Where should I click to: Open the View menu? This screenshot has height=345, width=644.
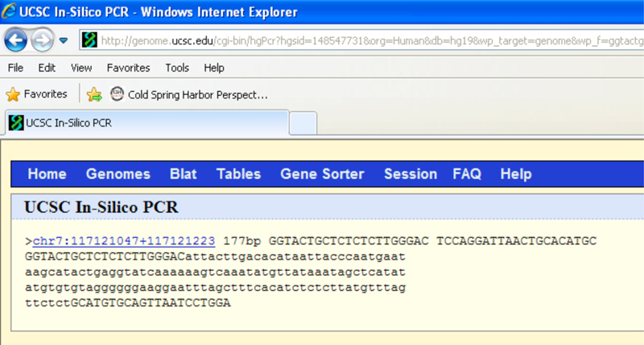coord(81,68)
